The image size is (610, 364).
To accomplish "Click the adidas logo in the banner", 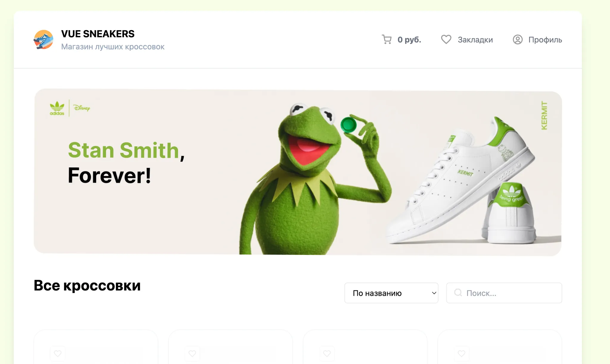I will tap(57, 108).
